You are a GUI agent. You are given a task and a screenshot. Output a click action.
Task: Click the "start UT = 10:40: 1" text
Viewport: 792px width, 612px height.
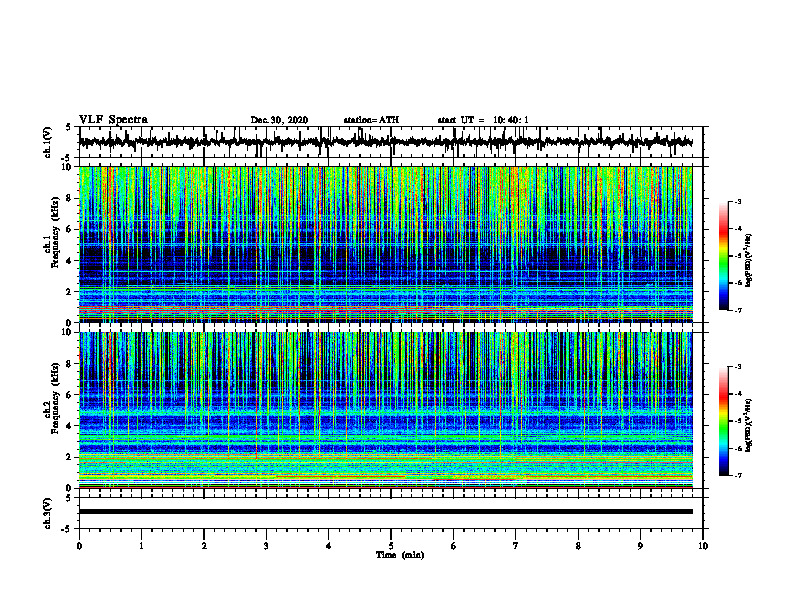point(483,120)
